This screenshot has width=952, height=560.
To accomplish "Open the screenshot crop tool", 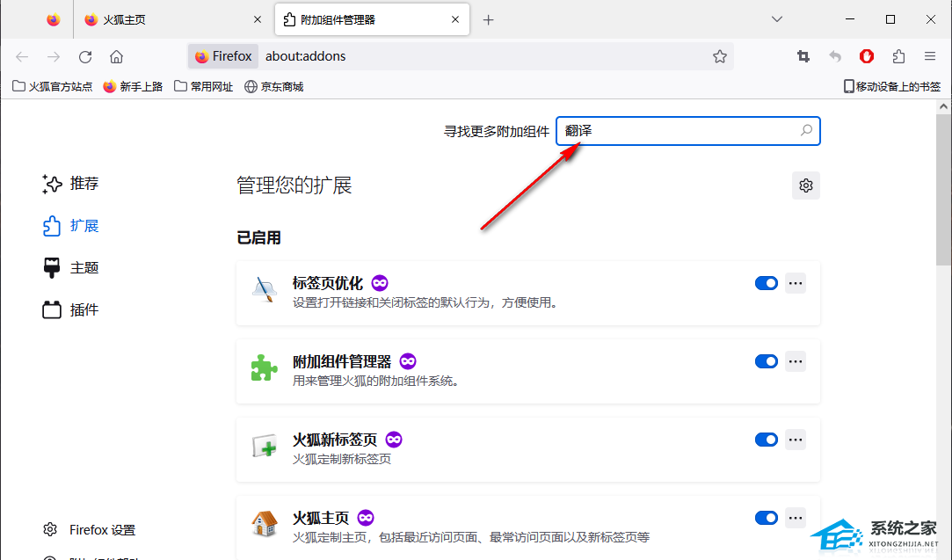I will click(x=803, y=56).
